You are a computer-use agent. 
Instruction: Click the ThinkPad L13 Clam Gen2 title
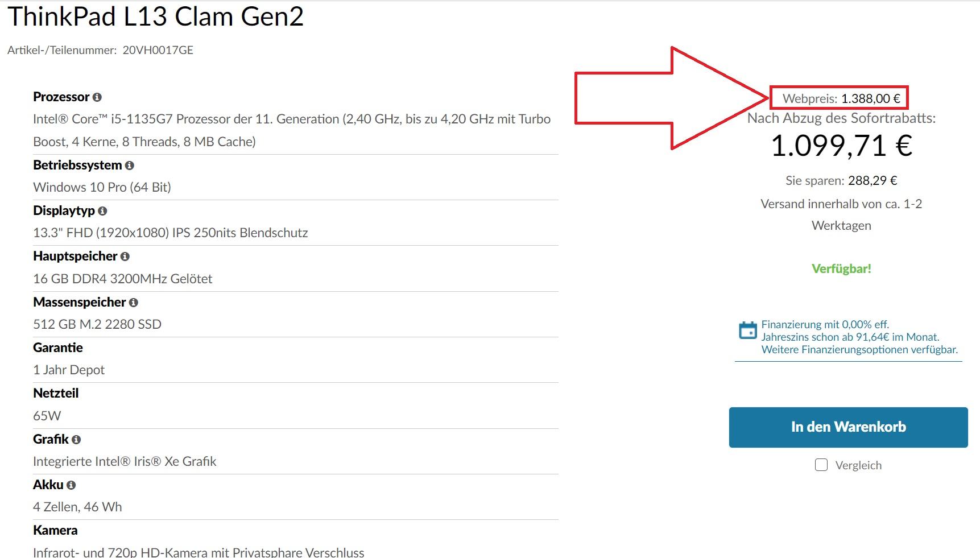coord(155,17)
